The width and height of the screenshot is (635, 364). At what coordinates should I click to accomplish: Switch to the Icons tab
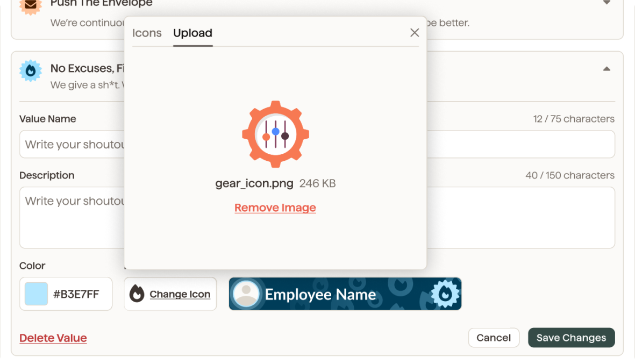(x=147, y=33)
